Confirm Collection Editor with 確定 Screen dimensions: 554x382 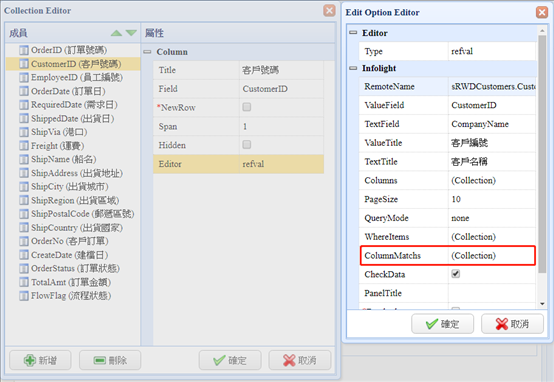(x=230, y=360)
